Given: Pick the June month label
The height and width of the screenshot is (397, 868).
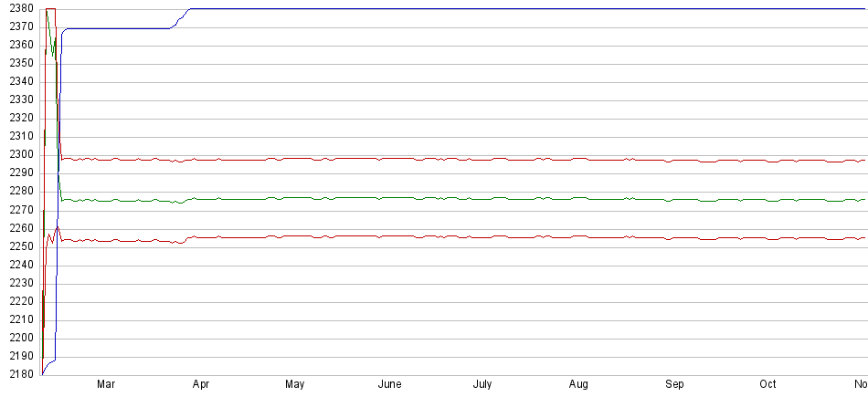Looking at the screenshot, I should coord(389,385).
